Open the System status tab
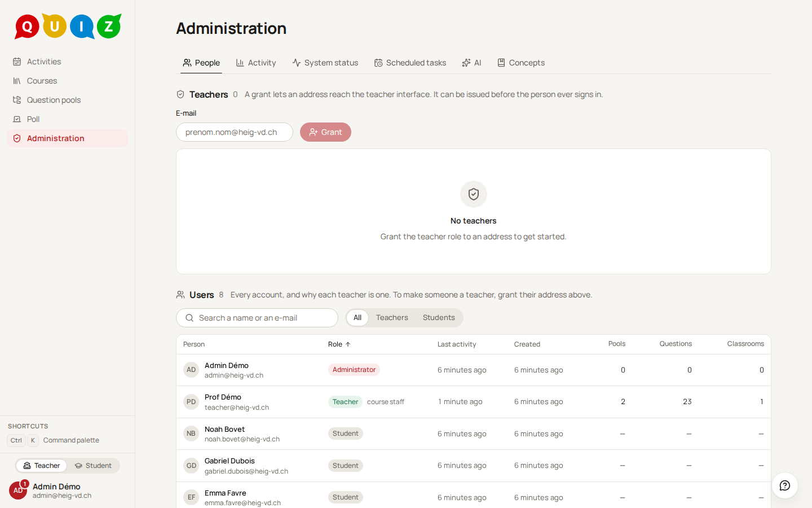 point(325,63)
